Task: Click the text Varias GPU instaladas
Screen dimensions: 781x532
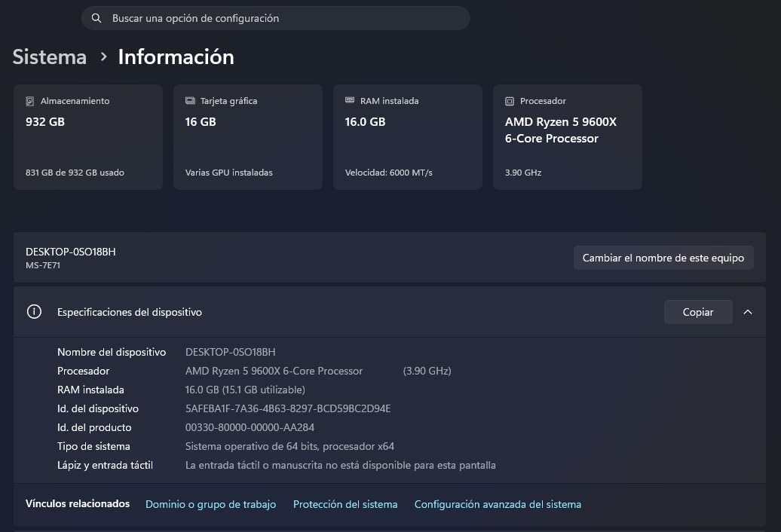Action: 228,173
